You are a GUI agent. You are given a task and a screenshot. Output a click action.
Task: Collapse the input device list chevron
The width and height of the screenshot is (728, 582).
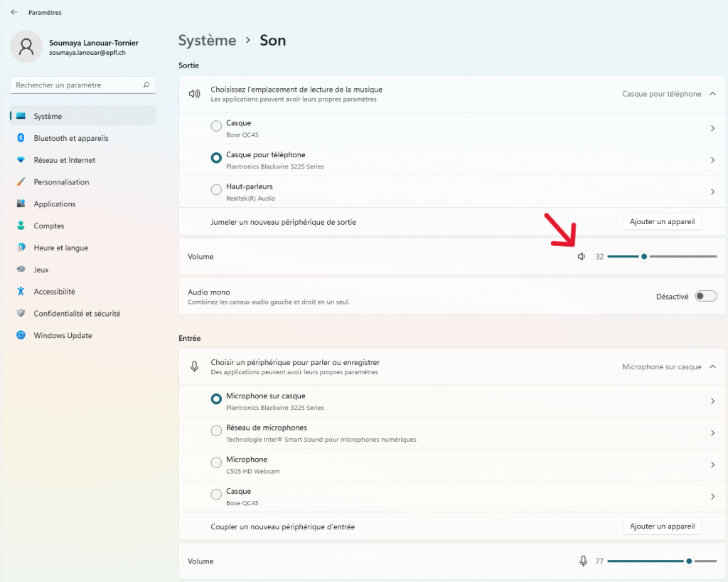[713, 366]
